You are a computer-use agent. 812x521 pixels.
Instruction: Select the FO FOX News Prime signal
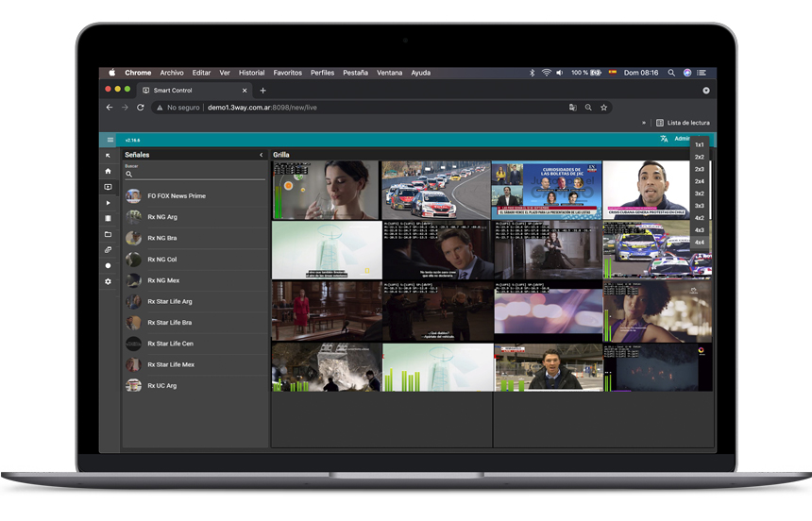[177, 196]
